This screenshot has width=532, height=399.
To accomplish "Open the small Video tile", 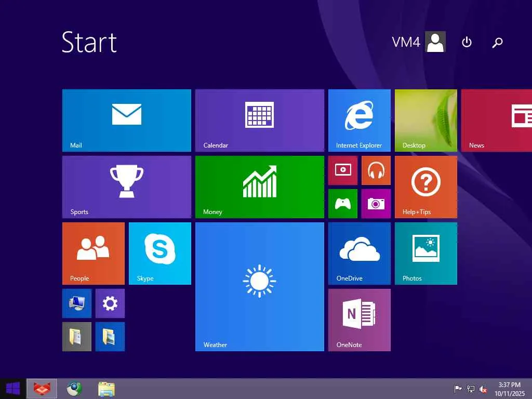I will (343, 170).
